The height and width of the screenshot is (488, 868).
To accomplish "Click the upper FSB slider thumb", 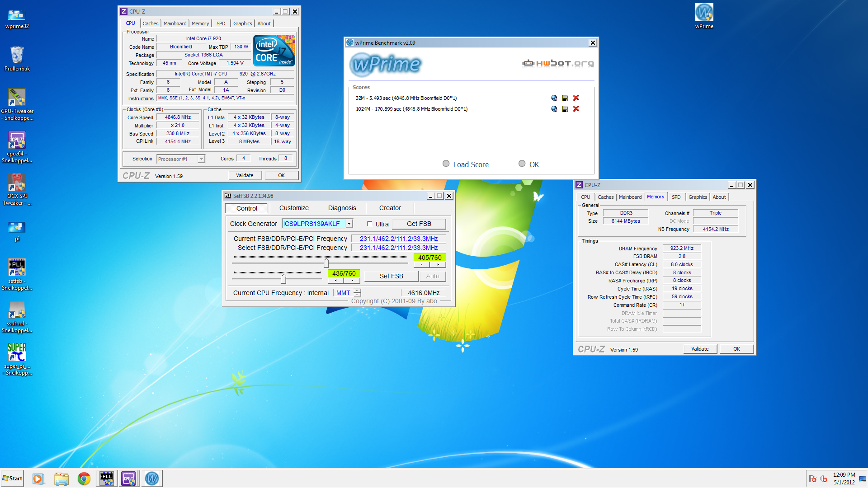I will [x=326, y=263].
